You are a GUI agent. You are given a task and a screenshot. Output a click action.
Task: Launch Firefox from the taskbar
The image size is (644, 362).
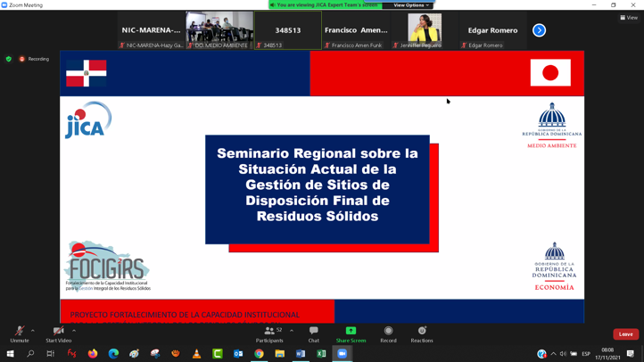coord(93,353)
